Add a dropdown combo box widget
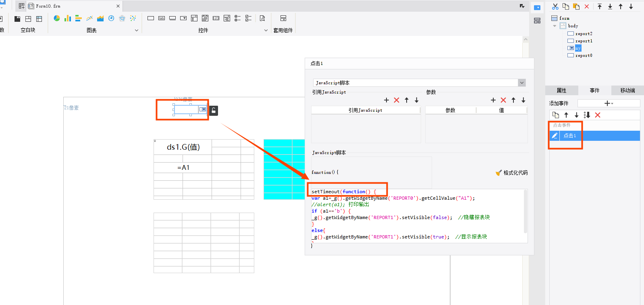The height and width of the screenshot is (305, 644). pos(183,19)
